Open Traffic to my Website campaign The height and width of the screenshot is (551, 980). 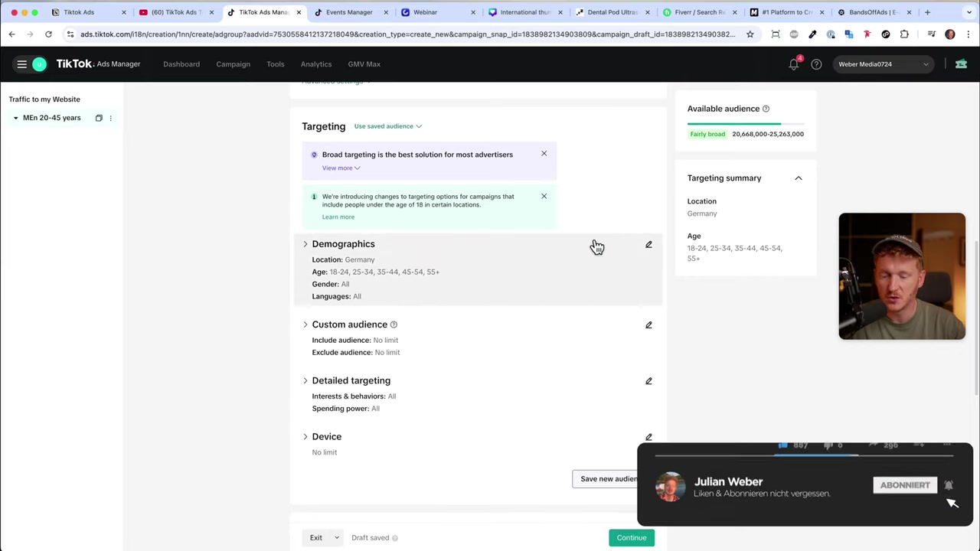pos(44,99)
